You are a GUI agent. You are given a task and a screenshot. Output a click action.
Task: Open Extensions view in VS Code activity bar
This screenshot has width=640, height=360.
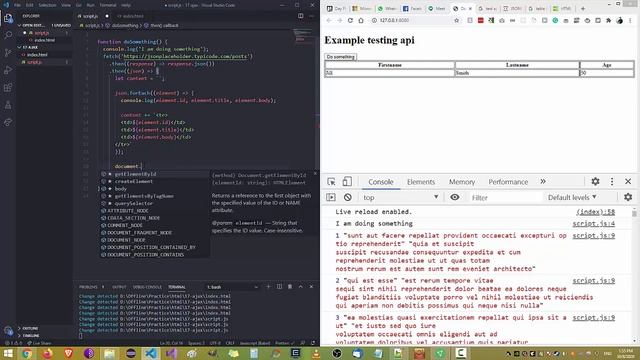[8, 87]
